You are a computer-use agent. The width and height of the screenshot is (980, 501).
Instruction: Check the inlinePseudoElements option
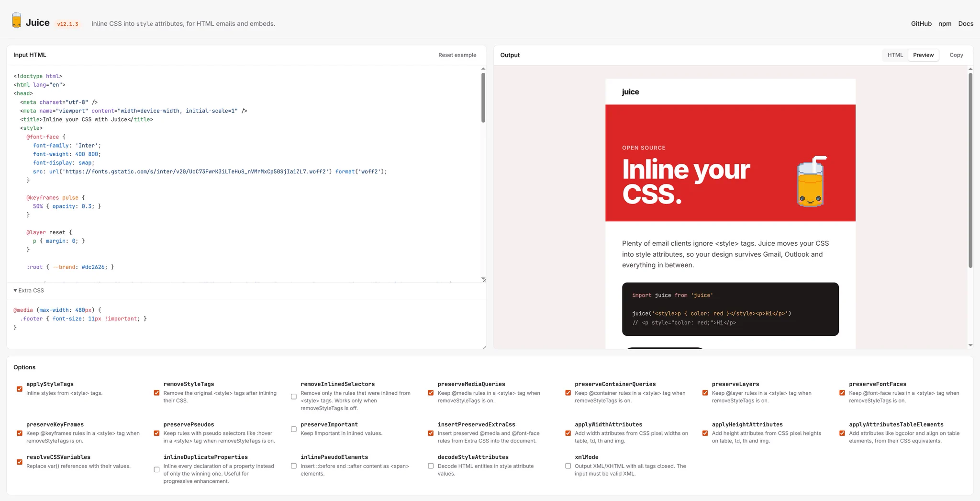click(294, 466)
